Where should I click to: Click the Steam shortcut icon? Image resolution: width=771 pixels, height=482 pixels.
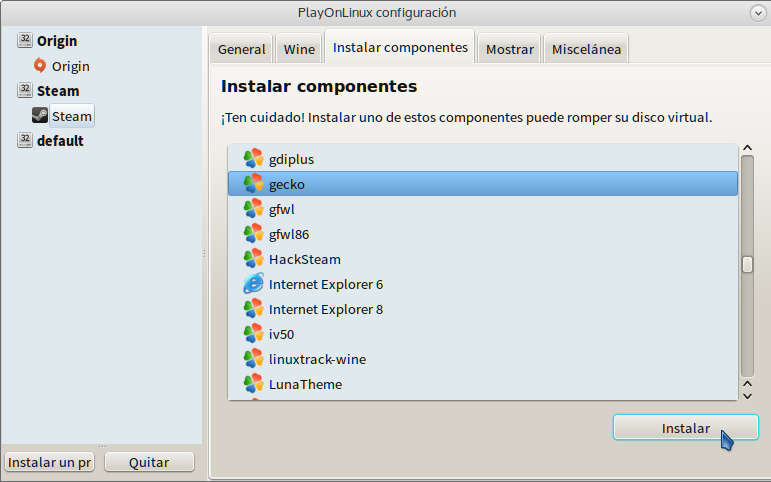click(x=40, y=116)
